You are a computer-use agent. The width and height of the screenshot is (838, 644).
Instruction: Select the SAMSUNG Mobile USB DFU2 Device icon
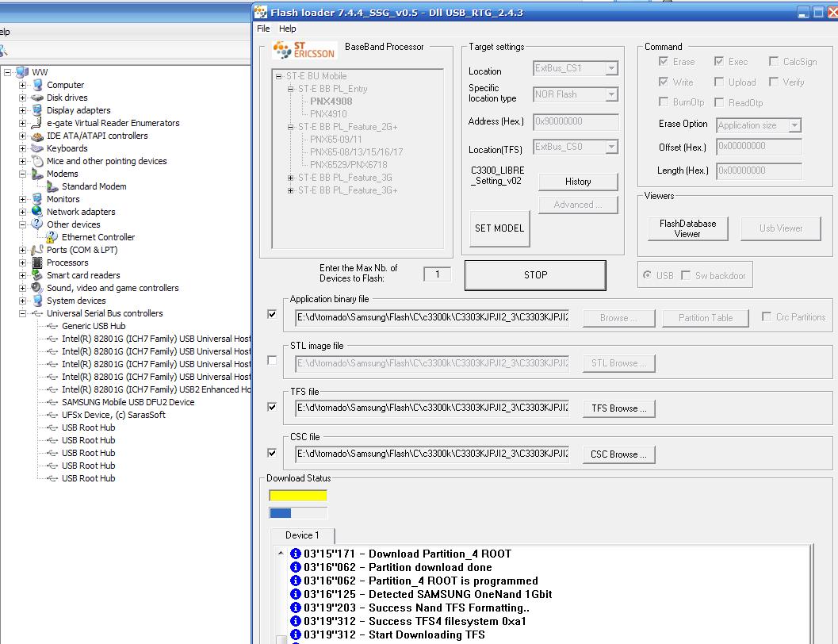point(52,402)
